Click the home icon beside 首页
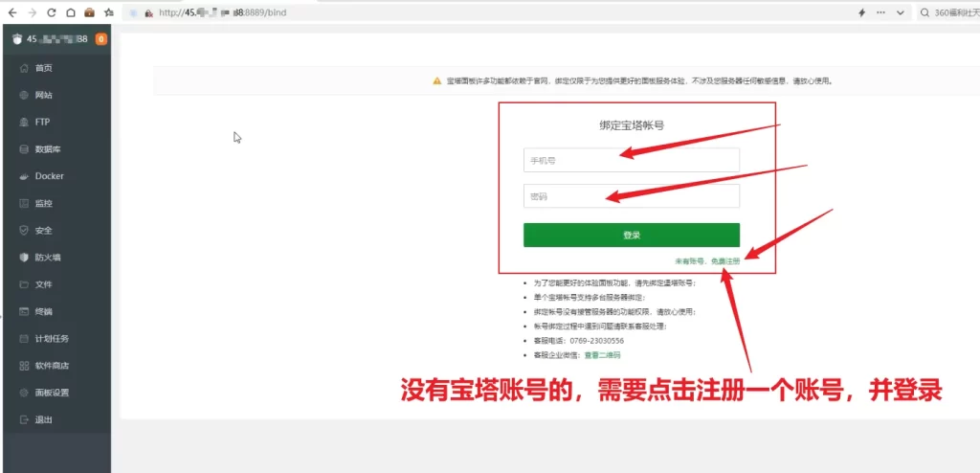 pyautogui.click(x=24, y=68)
